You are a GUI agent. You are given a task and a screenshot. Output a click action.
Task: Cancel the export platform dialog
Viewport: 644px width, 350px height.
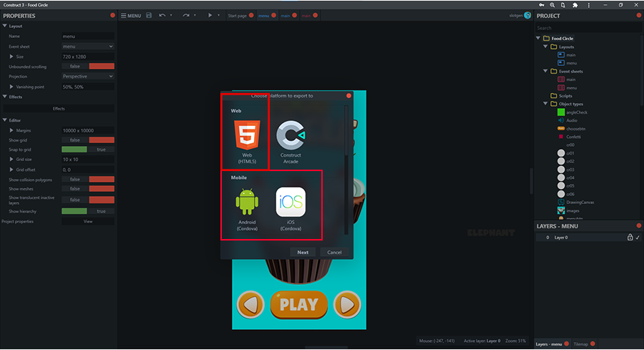click(334, 252)
